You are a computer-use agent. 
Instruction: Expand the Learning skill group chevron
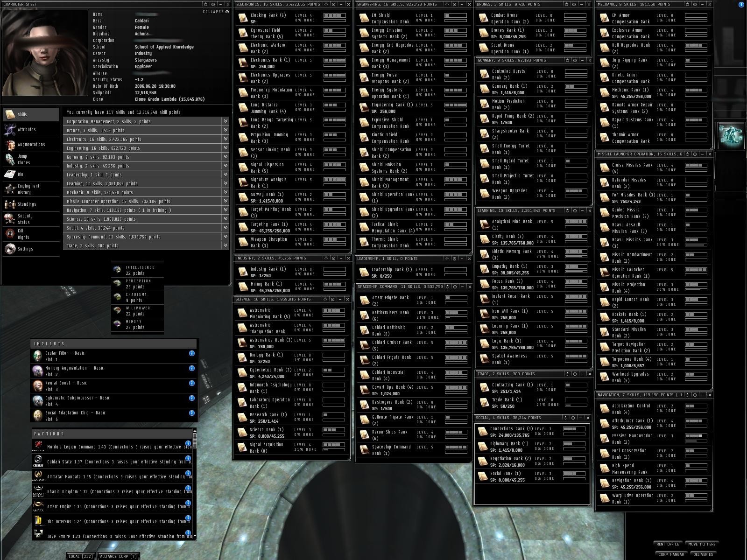click(x=226, y=183)
